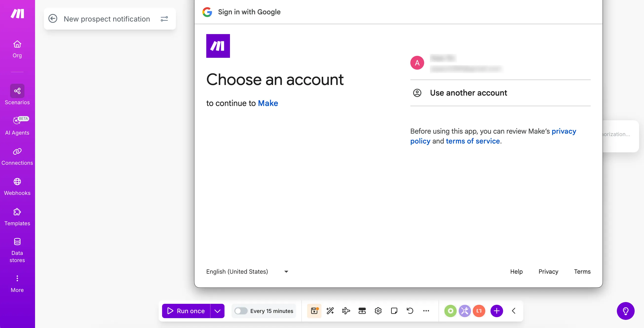Click Help in the Google dialog footer
The width and height of the screenshot is (644, 328).
(x=516, y=271)
